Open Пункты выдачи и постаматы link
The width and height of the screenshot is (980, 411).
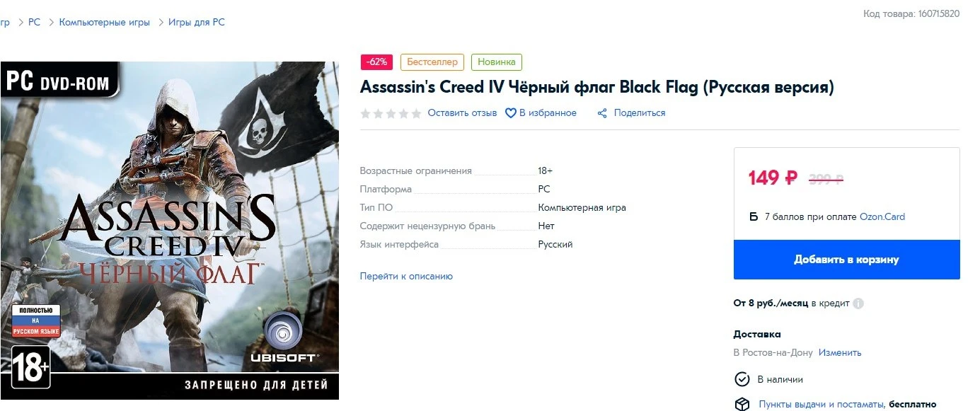pos(821,405)
